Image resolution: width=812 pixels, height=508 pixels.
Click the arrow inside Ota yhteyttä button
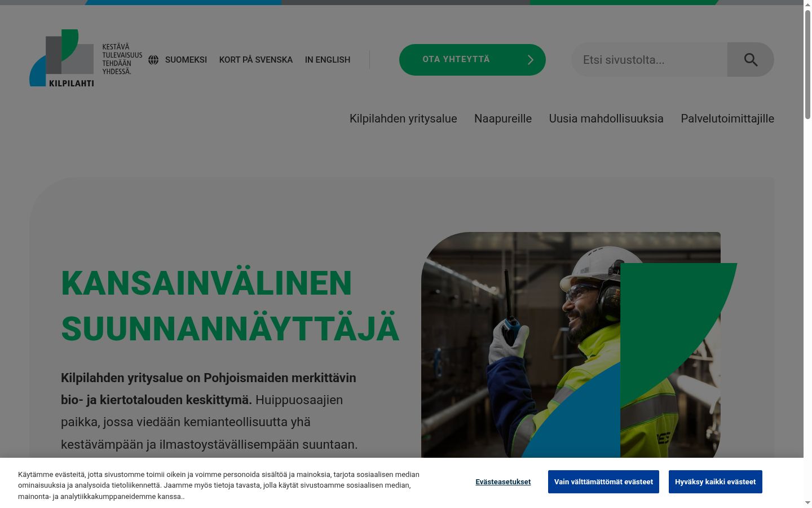[530, 60]
